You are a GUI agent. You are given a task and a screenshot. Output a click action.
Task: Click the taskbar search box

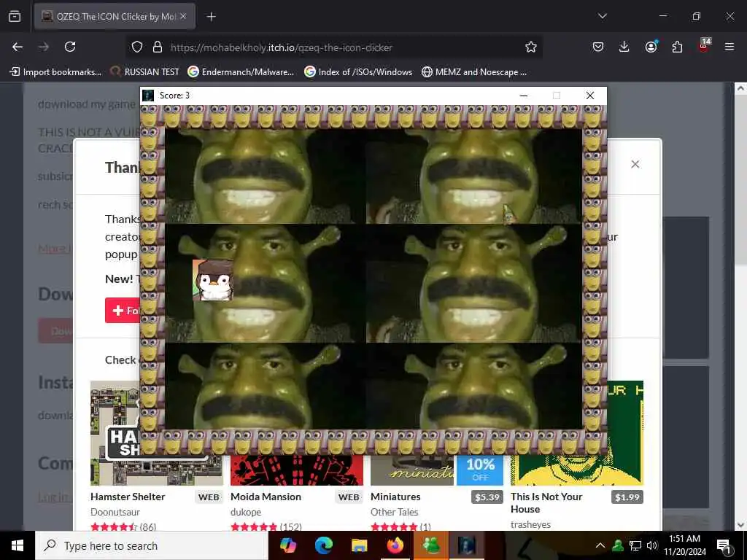point(152,545)
